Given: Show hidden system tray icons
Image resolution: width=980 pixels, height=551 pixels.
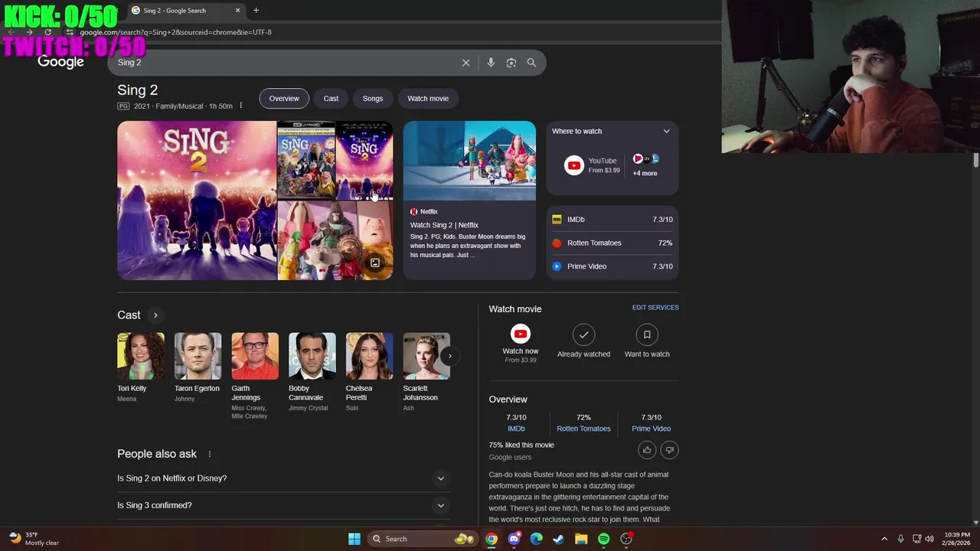Looking at the screenshot, I should [x=884, y=539].
